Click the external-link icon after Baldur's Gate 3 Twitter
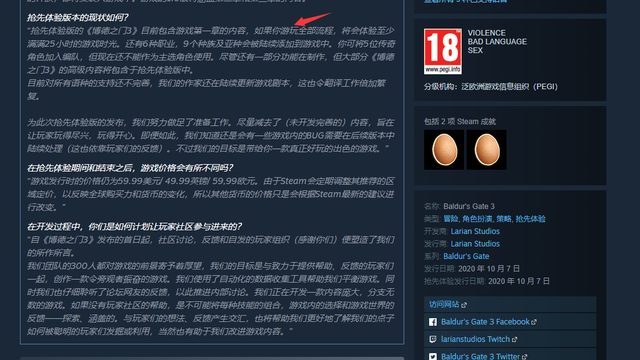 tap(524, 356)
